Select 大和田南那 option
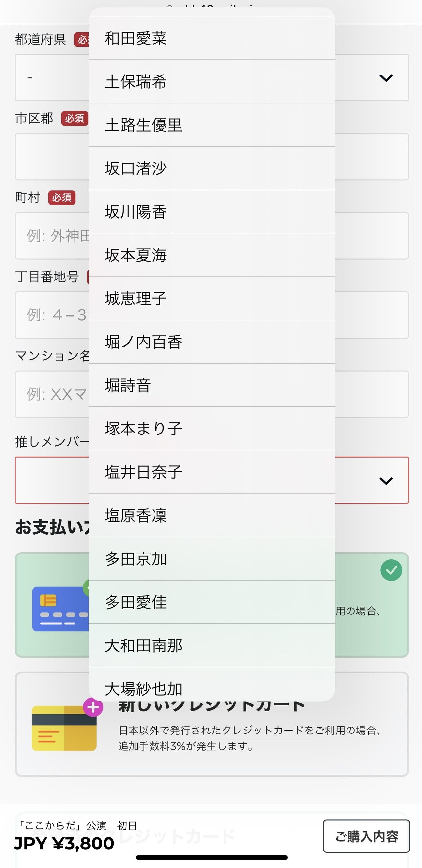The width and height of the screenshot is (422, 868). (x=212, y=645)
